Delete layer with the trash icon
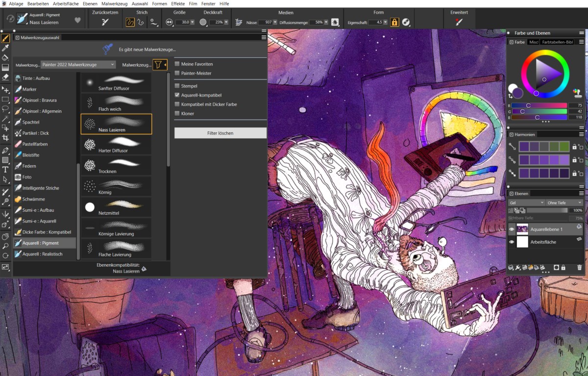Screen dimensions: 588x376 point(580,268)
